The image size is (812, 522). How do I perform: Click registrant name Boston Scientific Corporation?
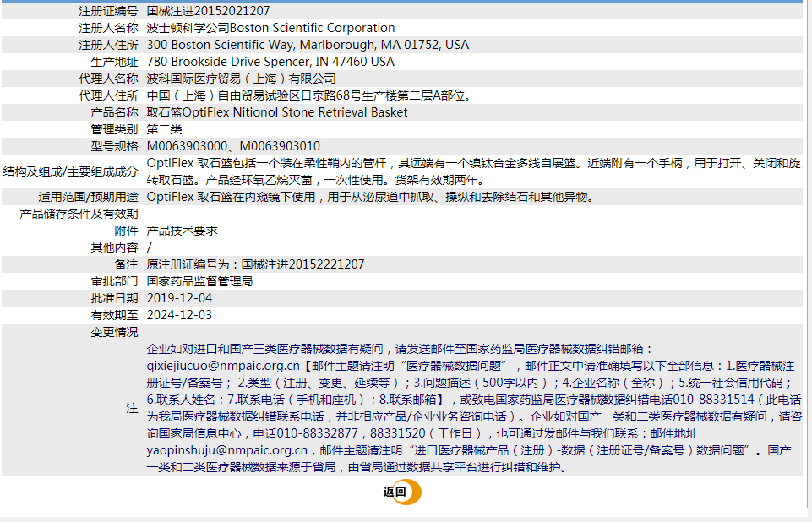[313, 28]
